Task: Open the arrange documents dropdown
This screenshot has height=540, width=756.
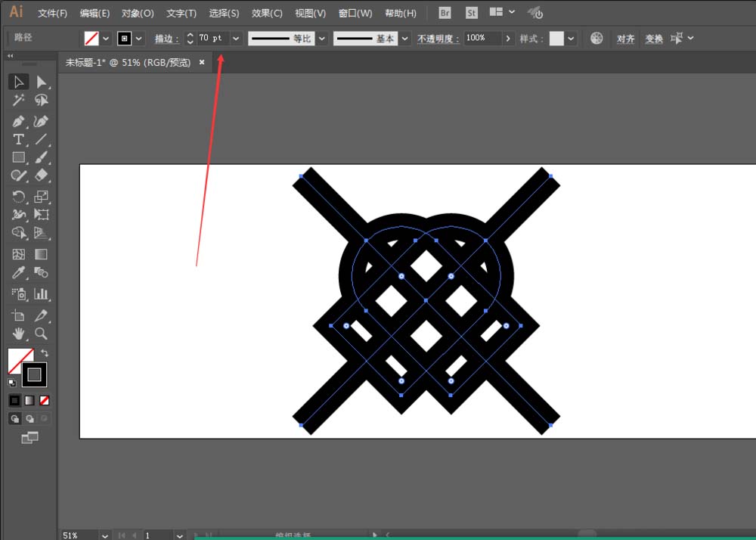Action: coord(502,12)
